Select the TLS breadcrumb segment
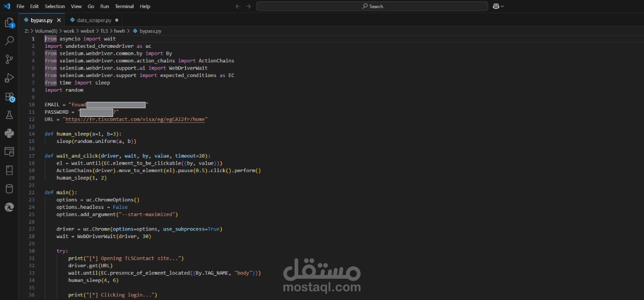This screenshot has width=644, height=300. [104, 31]
